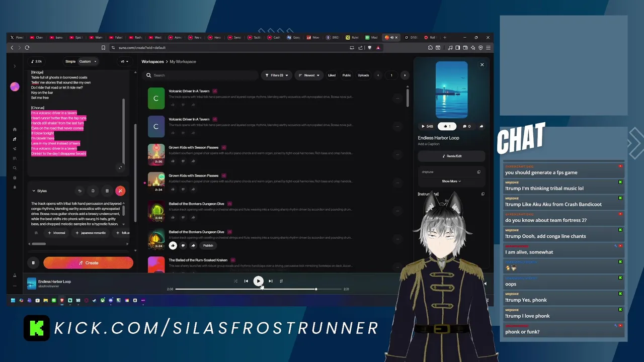Toggle the Uploads filter
The width and height of the screenshot is (644, 362).
tap(363, 75)
